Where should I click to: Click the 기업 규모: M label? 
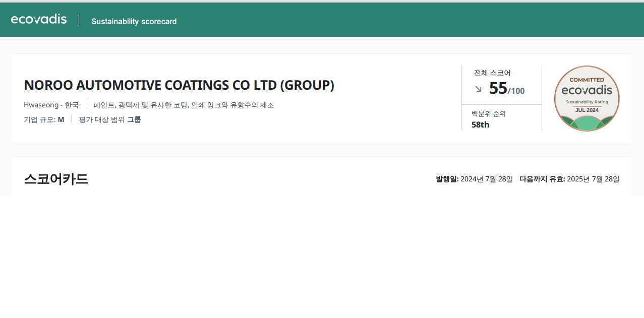click(x=44, y=119)
